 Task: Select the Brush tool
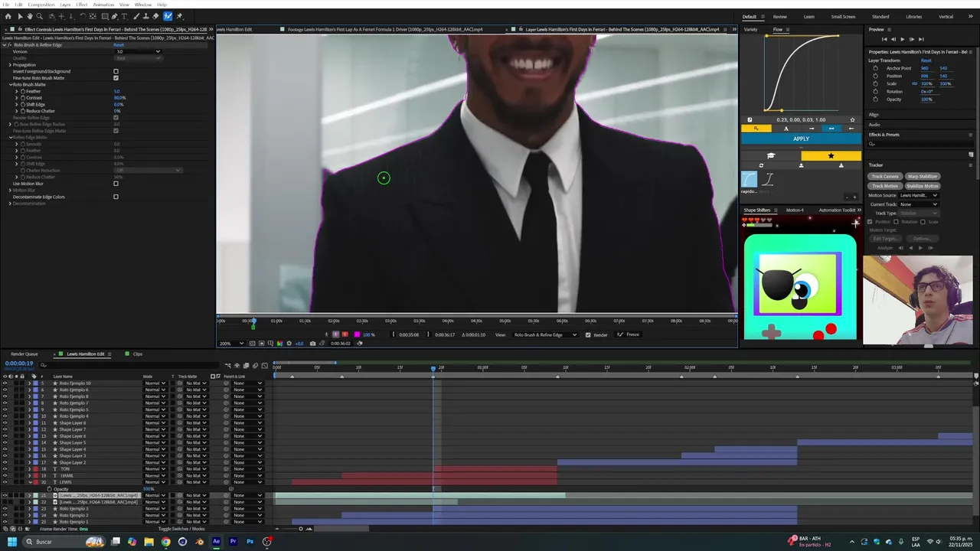(136, 16)
